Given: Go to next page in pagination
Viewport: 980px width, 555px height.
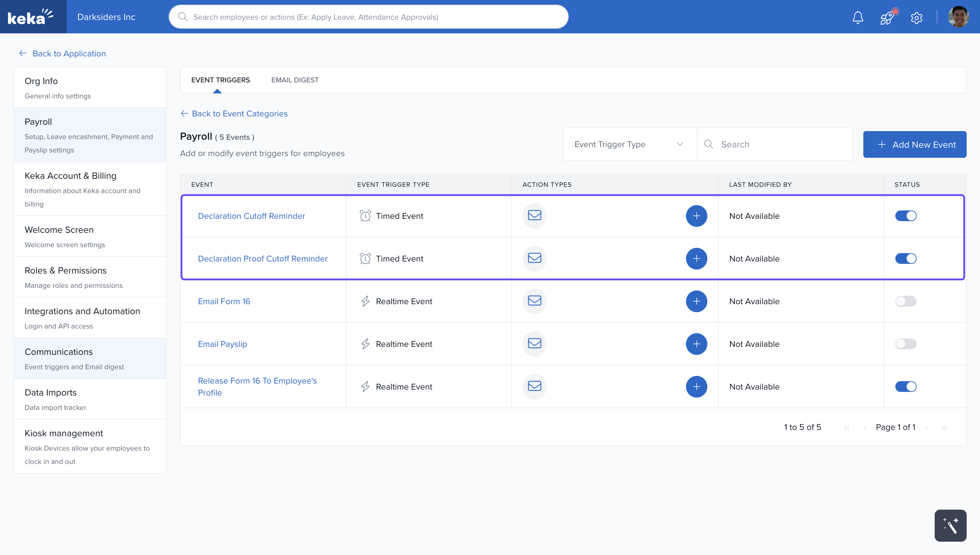Looking at the screenshot, I should (926, 427).
